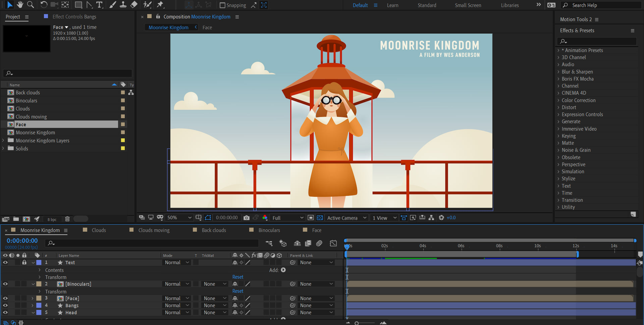Open the Graph Editor icon in timeline
The height and width of the screenshot is (325, 644).
[333, 243]
